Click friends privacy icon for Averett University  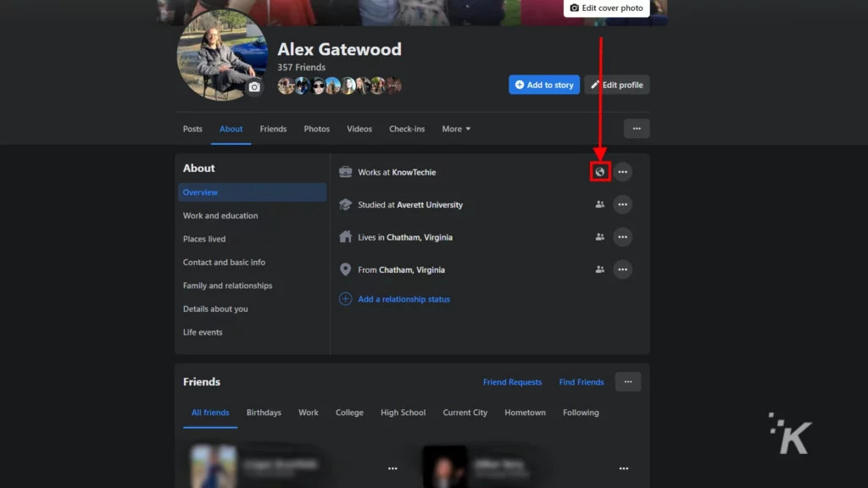click(599, 204)
